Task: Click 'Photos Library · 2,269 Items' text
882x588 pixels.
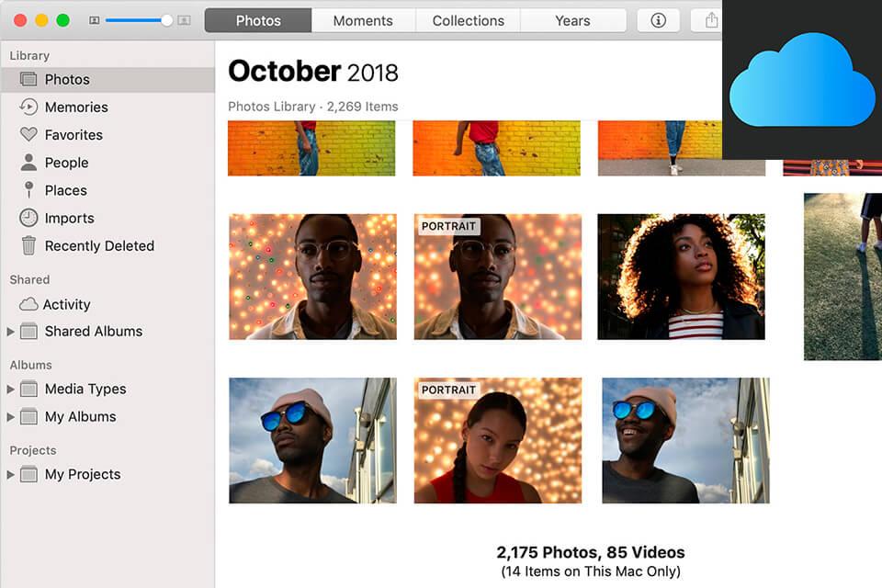Action: [312, 107]
